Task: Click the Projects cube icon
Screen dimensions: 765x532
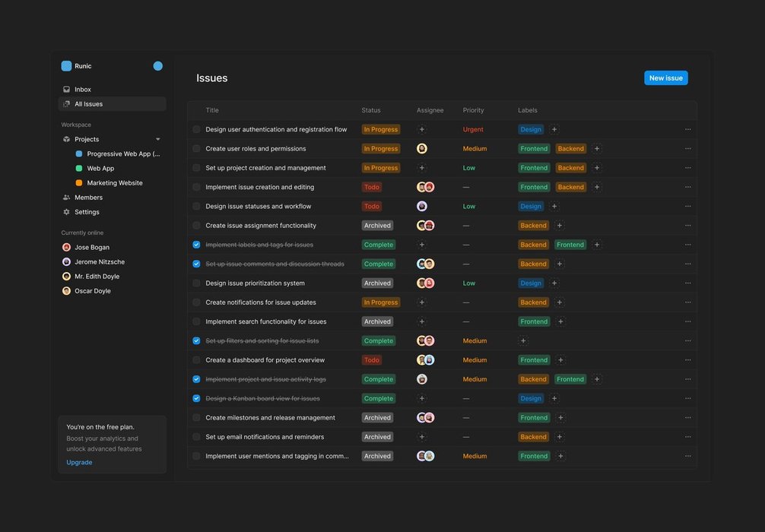Action: (66, 139)
